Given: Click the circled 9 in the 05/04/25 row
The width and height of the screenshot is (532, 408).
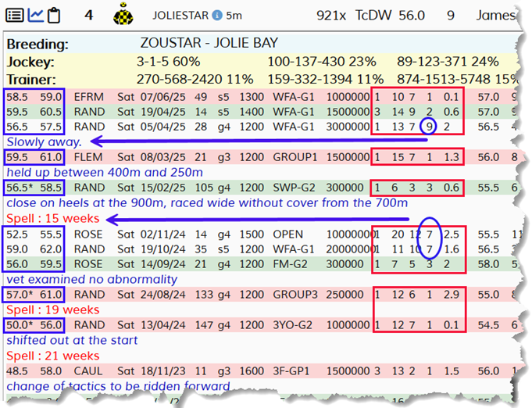Looking at the screenshot, I should click(427, 126).
